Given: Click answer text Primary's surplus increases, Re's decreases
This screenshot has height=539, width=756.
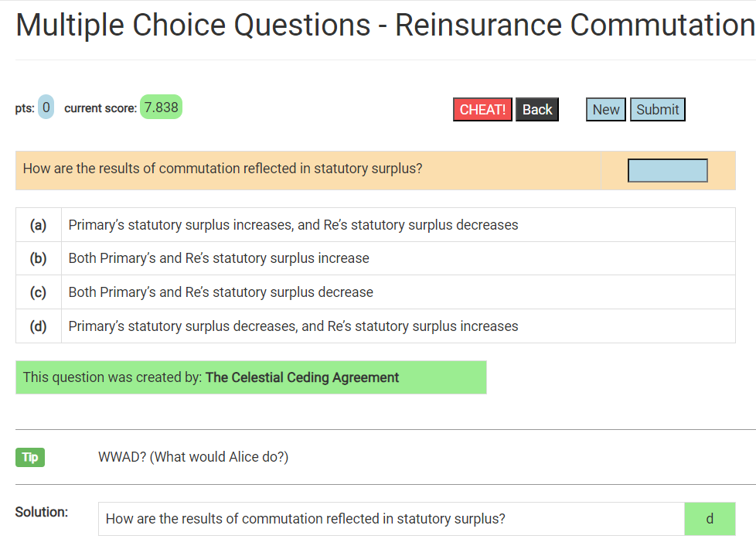Looking at the screenshot, I should pos(293,225).
